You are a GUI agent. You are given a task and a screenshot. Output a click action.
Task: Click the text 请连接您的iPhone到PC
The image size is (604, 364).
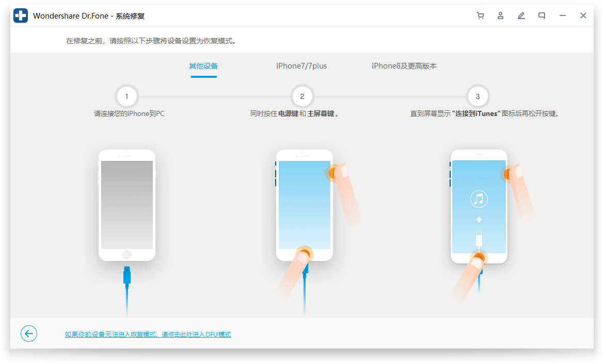(x=130, y=114)
